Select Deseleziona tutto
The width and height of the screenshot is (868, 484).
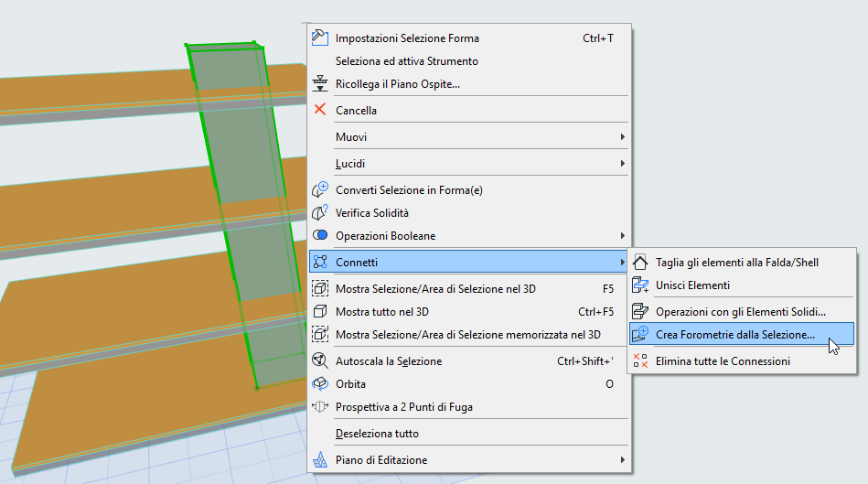[x=469, y=433]
